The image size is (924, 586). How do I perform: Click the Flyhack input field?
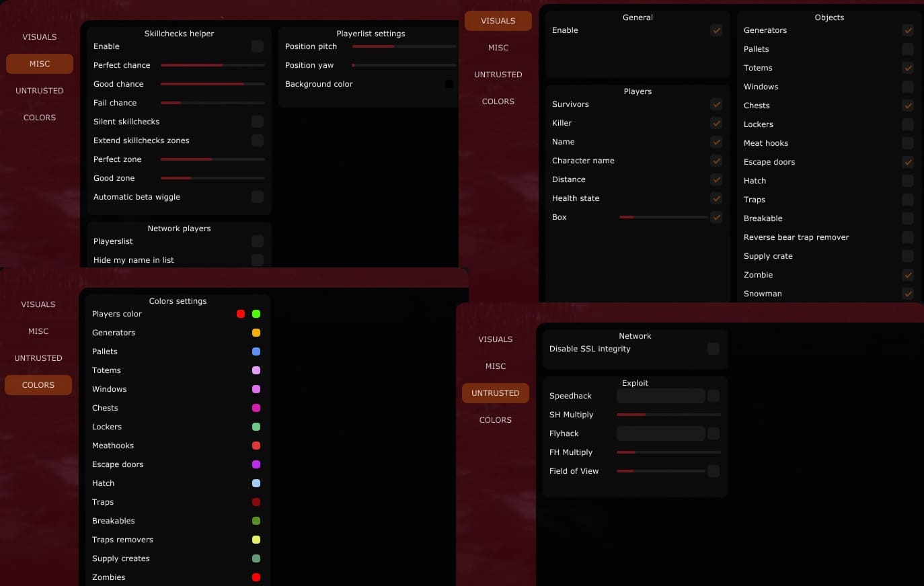click(x=661, y=433)
